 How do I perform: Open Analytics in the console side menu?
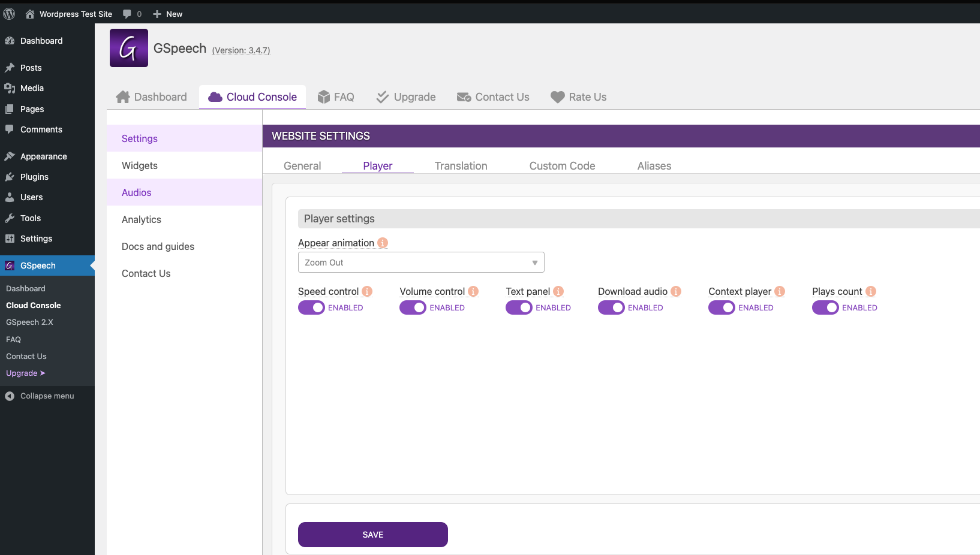pos(184,219)
